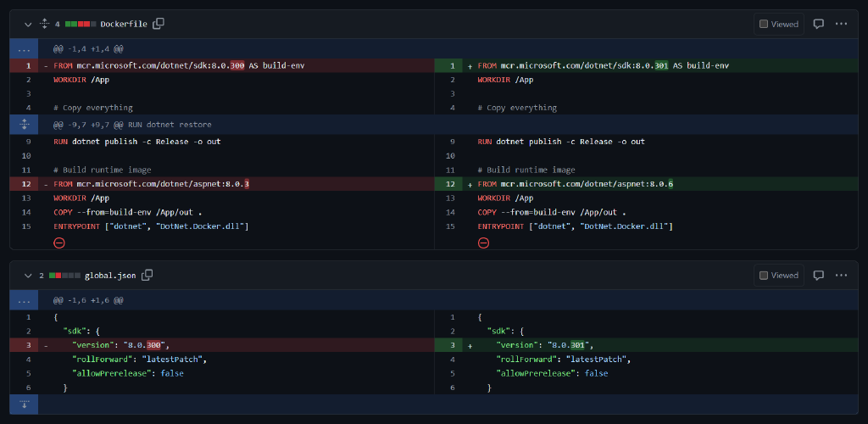Collapse the Dockerfile diff section
The image size is (868, 424).
(28, 24)
